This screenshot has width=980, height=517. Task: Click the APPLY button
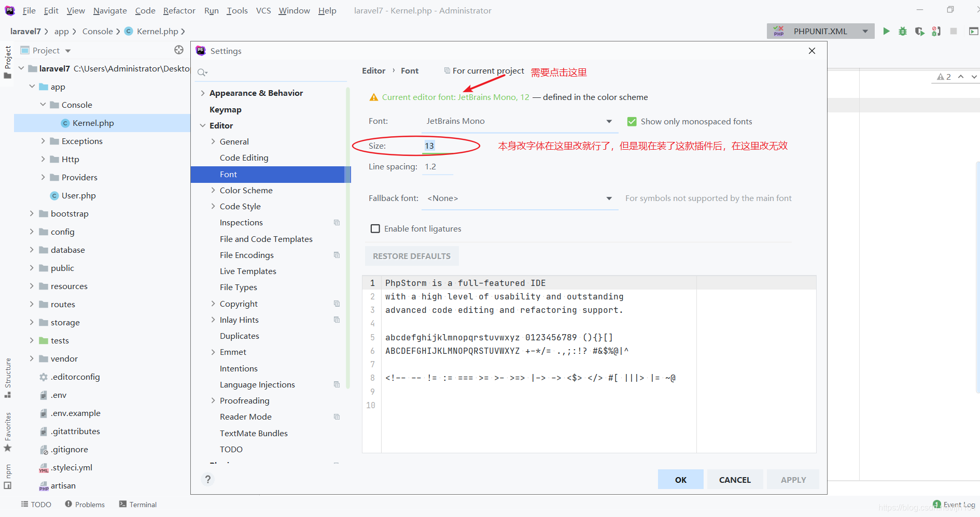click(x=793, y=480)
